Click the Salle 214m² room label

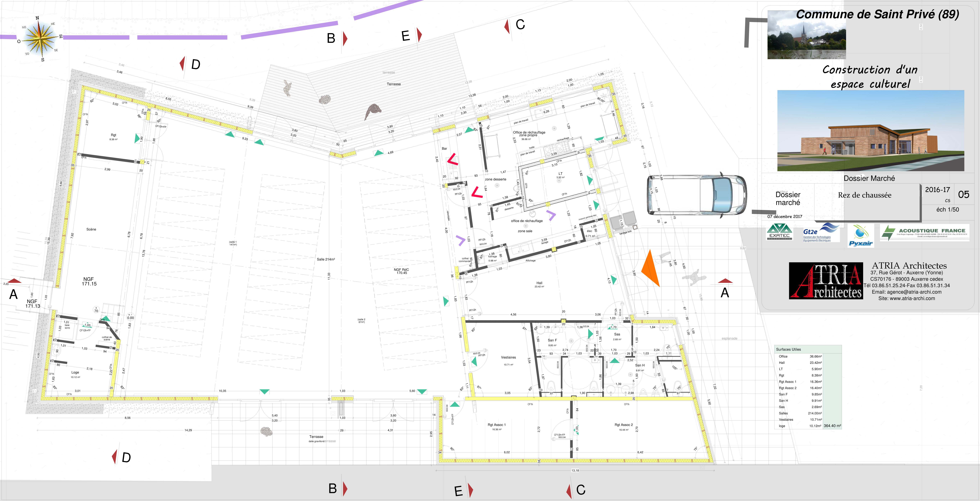[x=326, y=260]
